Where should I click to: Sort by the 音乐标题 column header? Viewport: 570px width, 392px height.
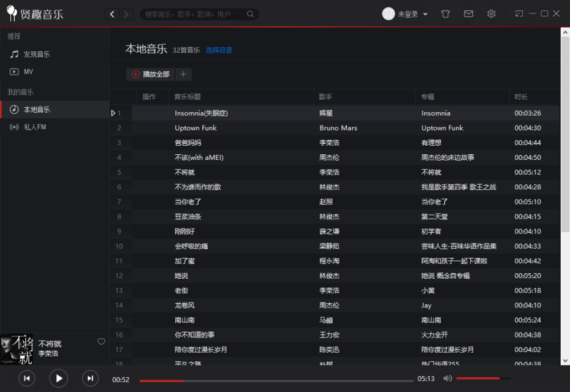[187, 97]
